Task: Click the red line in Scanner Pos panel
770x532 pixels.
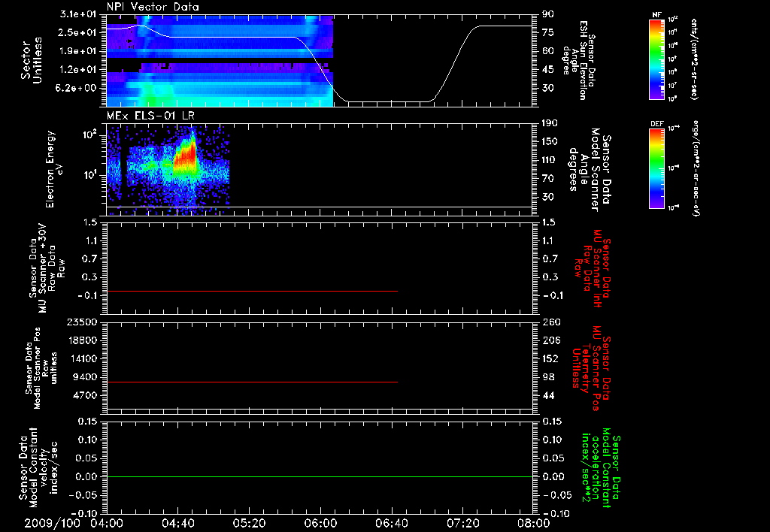Action: (x=252, y=382)
